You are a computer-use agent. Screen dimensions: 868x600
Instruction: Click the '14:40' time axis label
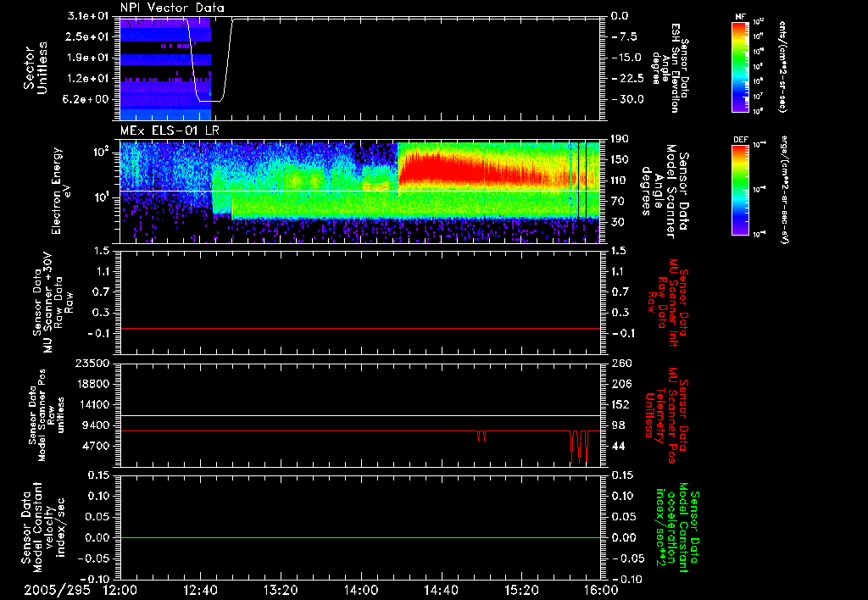(441, 590)
